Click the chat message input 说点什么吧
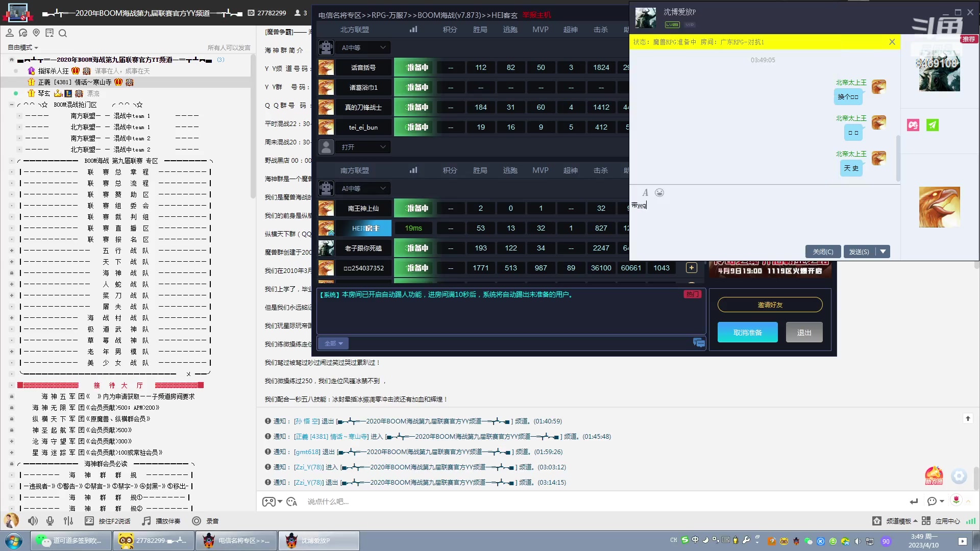This screenshot has width=980, height=551. (x=328, y=502)
